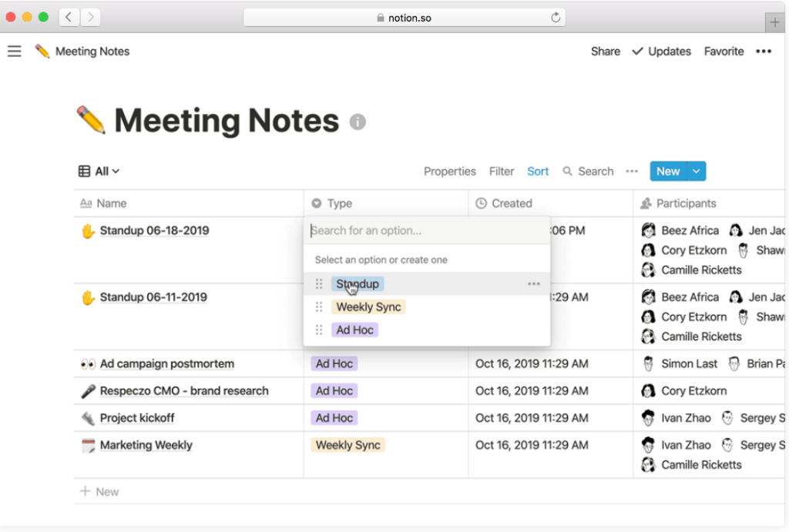Screen dimensions: 789x532
Task: Open the Participants column header menu
Action: click(709, 203)
